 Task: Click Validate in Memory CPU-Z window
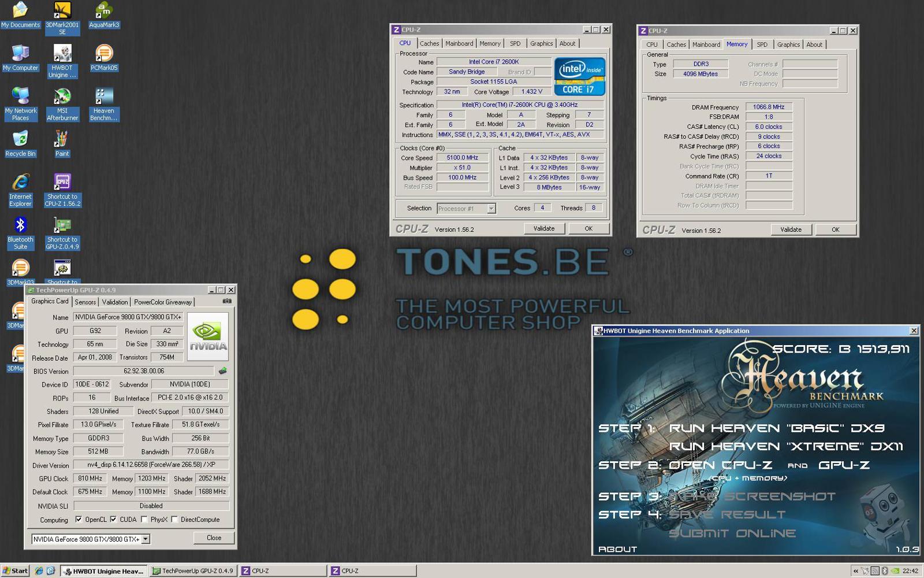[791, 229]
